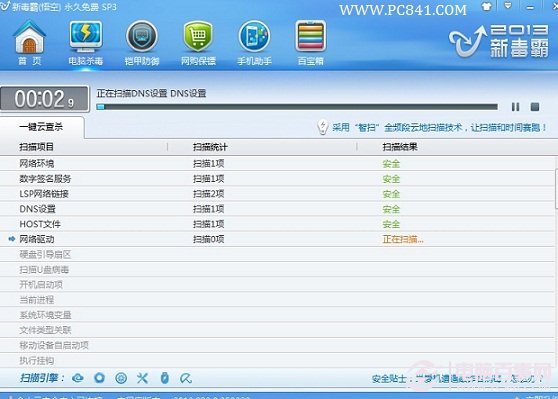This screenshot has height=399, width=558.
Task: Click the wrench-and-screwdriver scan engine icon
Action: (142, 378)
